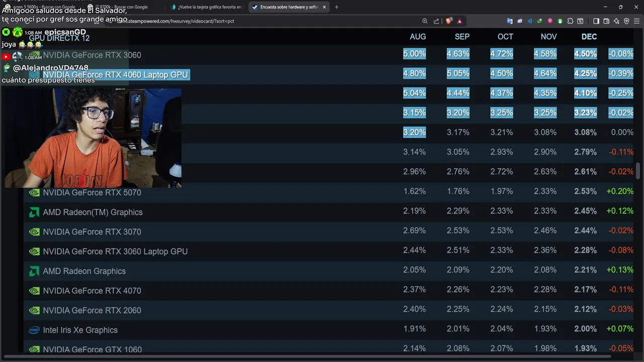Click the +0.12% change for AMD Radeon(TM) Graphics

coord(620,211)
